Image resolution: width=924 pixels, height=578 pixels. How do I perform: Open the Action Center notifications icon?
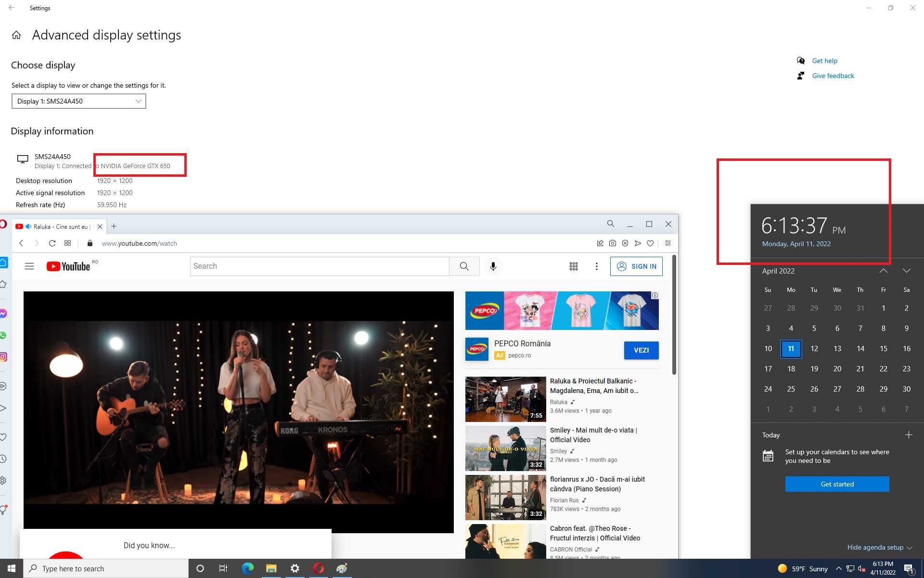point(909,568)
